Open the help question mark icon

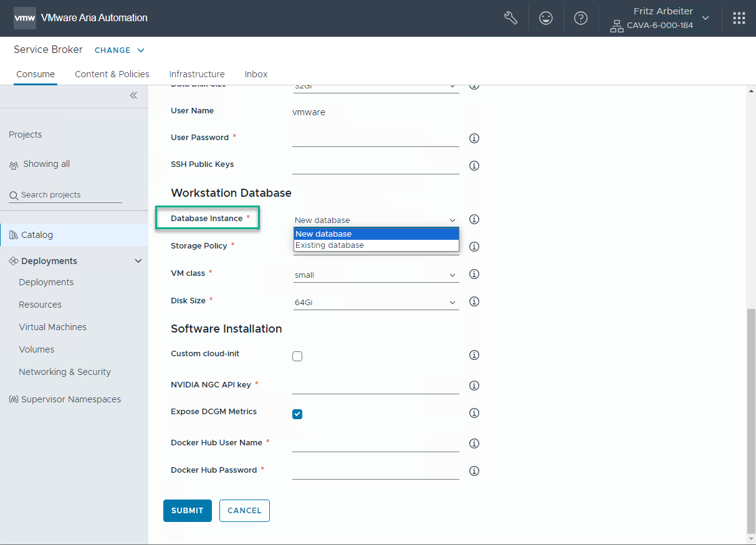(581, 18)
